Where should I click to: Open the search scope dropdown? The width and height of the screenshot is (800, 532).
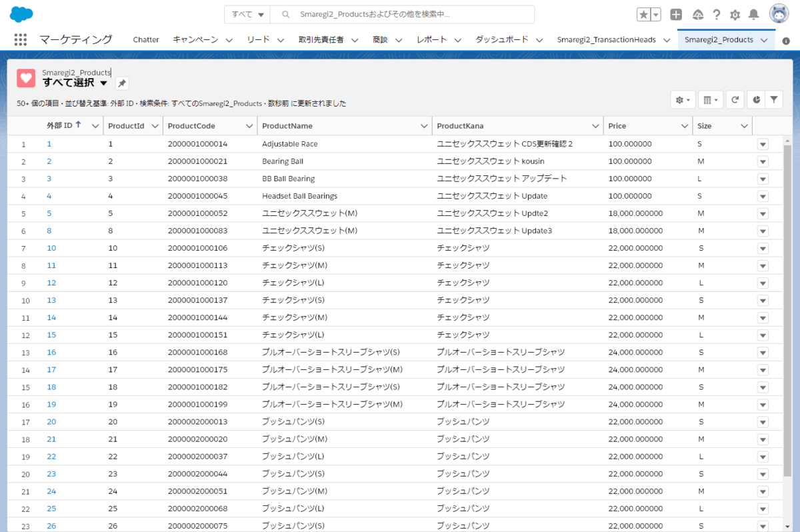tap(247, 15)
